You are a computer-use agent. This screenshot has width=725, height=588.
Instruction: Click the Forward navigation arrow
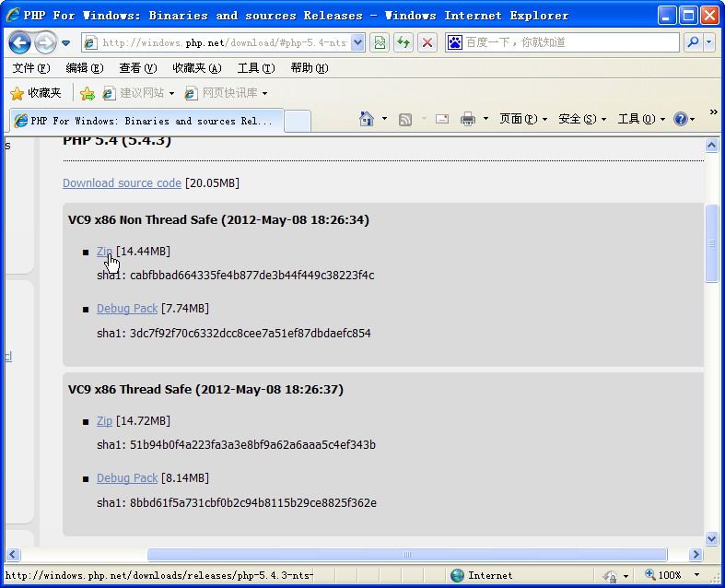coord(45,43)
